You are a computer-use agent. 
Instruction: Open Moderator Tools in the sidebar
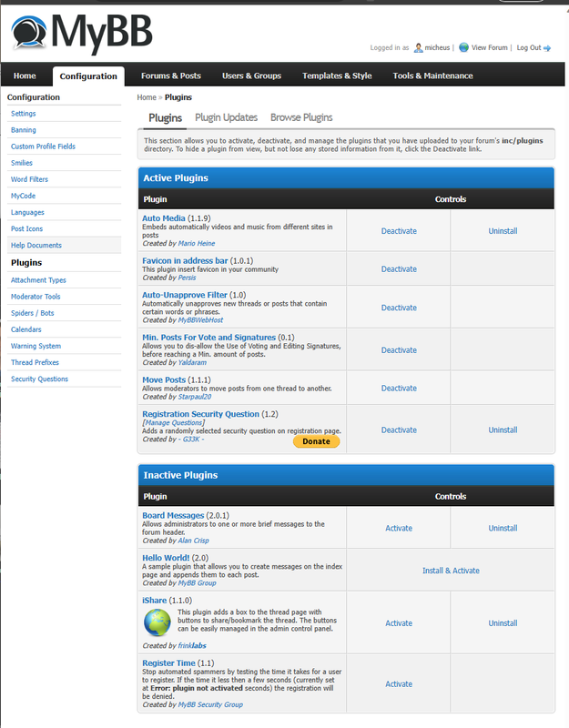[x=36, y=297]
